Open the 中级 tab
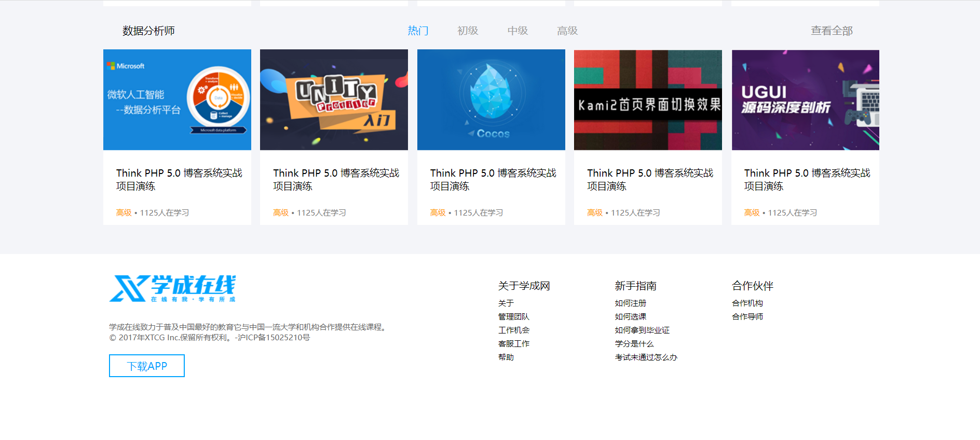The height and width of the screenshot is (440, 980). click(518, 31)
